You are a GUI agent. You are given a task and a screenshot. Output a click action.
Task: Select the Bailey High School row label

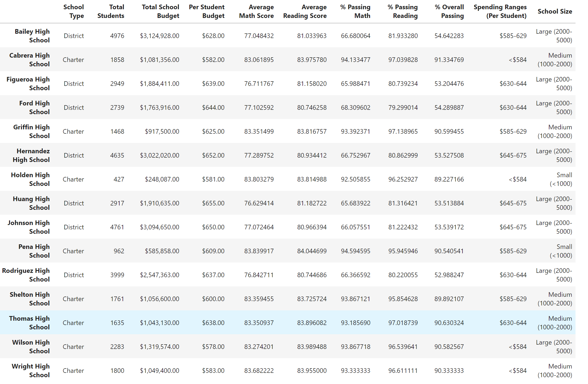32,36
